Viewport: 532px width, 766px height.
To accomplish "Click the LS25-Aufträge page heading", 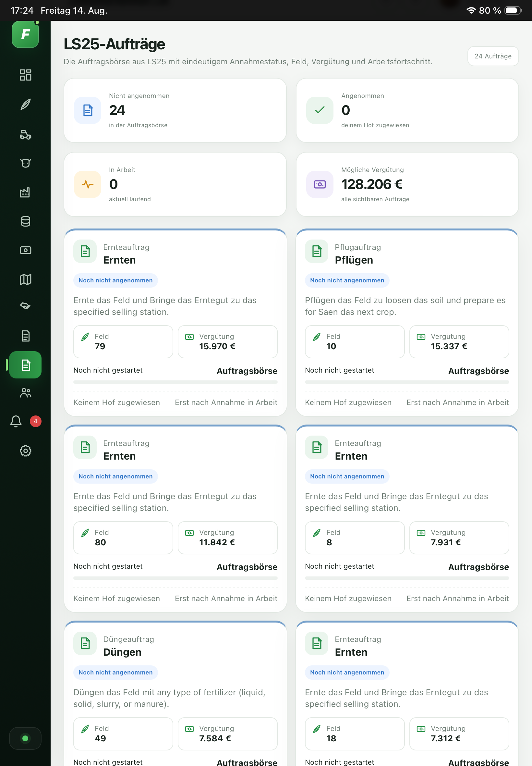I will tap(114, 44).
